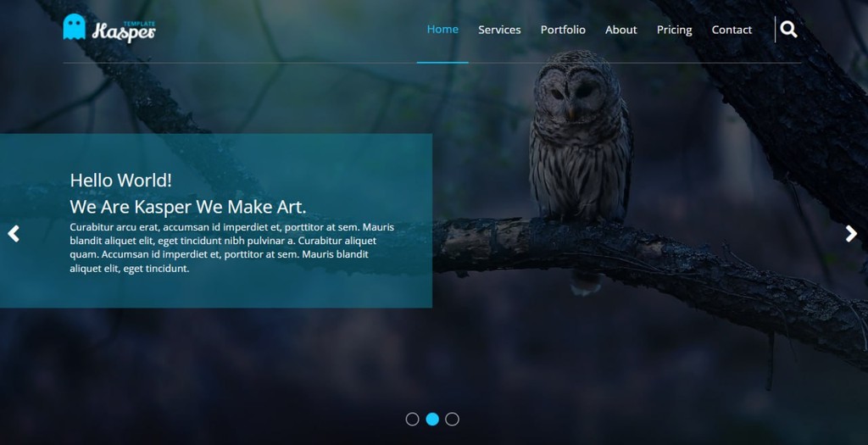Image resolution: width=868 pixels, height=445 pixels.
Task: Advance to next slide with right arrow
Action: pos(851,234)
